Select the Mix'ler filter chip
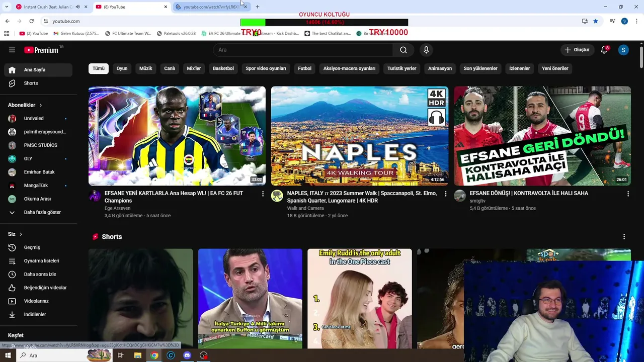This screenshot has width=644, height=362. pyautogui.click(x=194, y=68)
